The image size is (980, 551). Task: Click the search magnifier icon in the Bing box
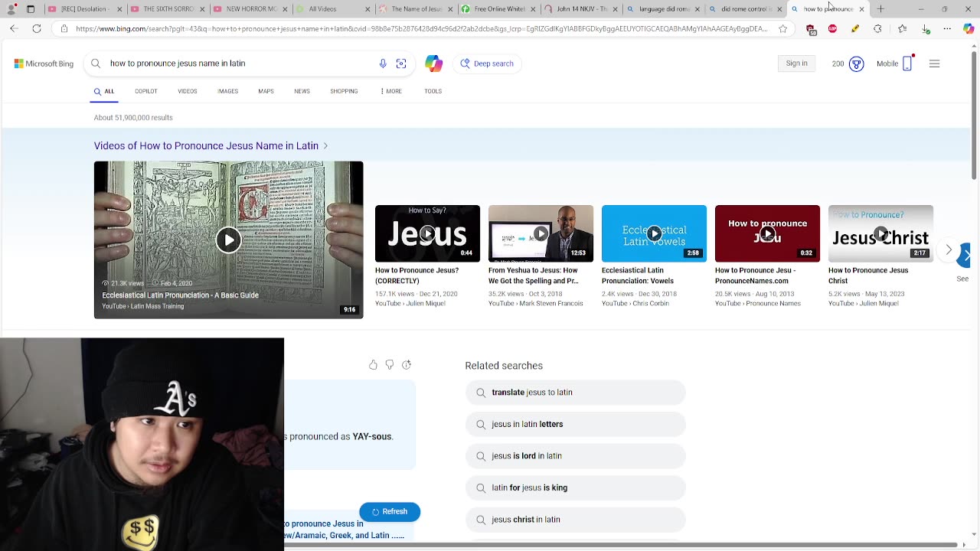click(x=96, y=64)
